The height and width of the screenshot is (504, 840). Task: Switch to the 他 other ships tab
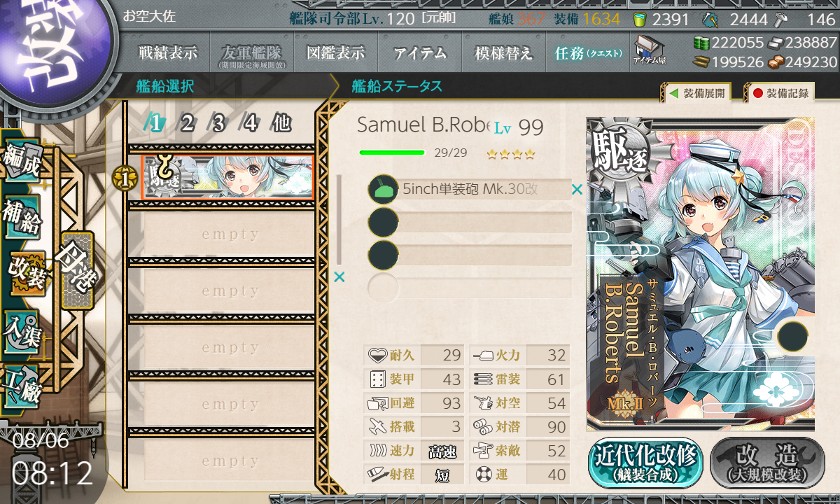click(x=281, y=123)
